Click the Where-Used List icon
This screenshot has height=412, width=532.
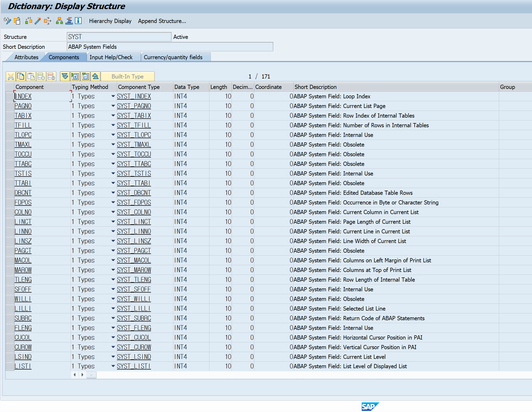(48, 21)
